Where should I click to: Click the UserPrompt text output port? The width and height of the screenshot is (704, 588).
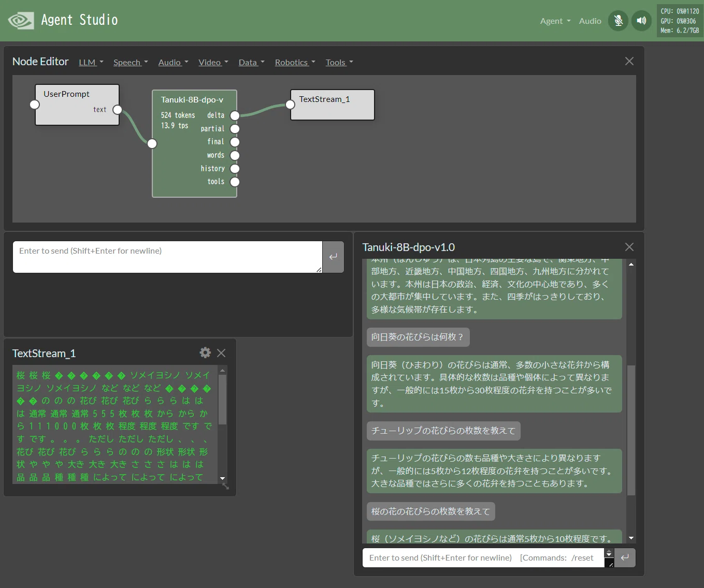118,110
